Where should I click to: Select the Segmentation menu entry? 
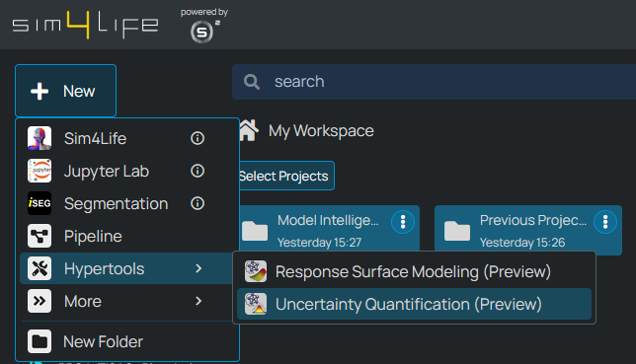[125, 203]
